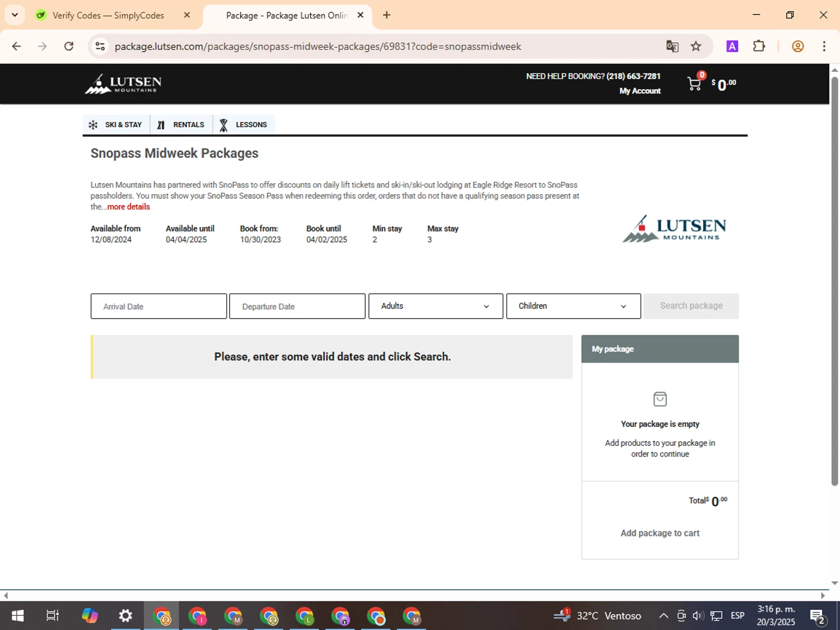Open the clock showing 3:16 p. m.
Image resolution: width=840 pixels, height=630 pixels.
click(776, 616)
